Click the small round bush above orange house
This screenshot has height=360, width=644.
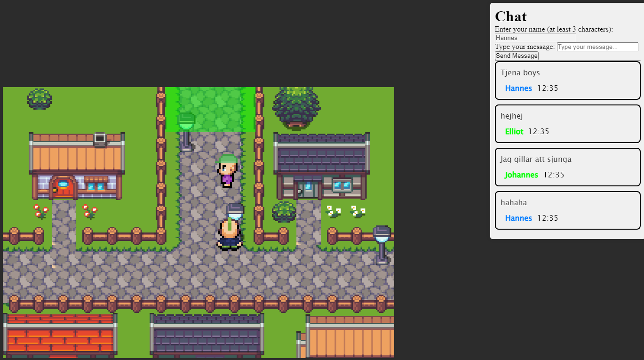(x=40, y=99)
